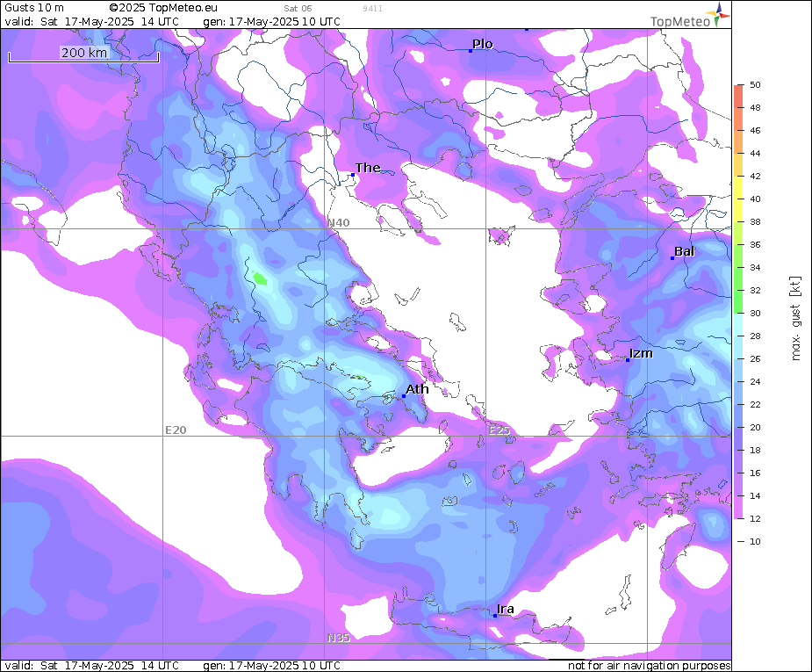Click the N40 latitude grid label
The width and height of the screenshot is (812, 672).
(339, 223)
